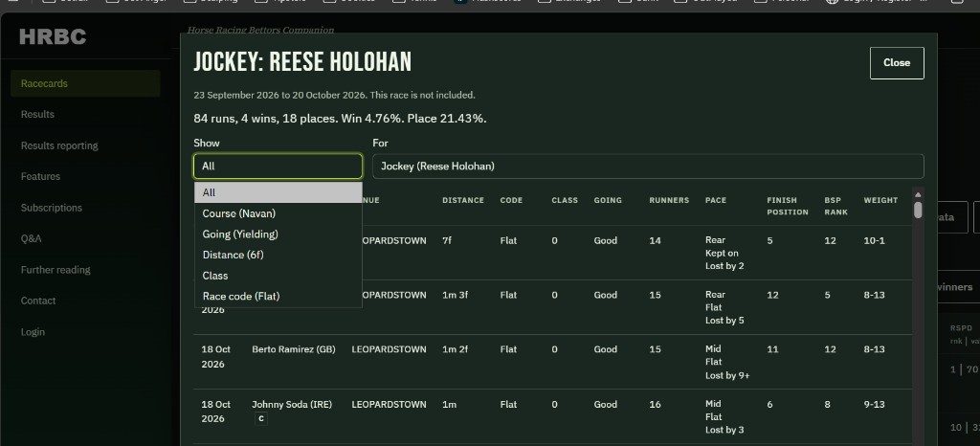Click LEOPARDSTOWN venue in Berto Ramirez row
Screen dimensions: 980x446
pyautogui.click(x=389, y=349)
